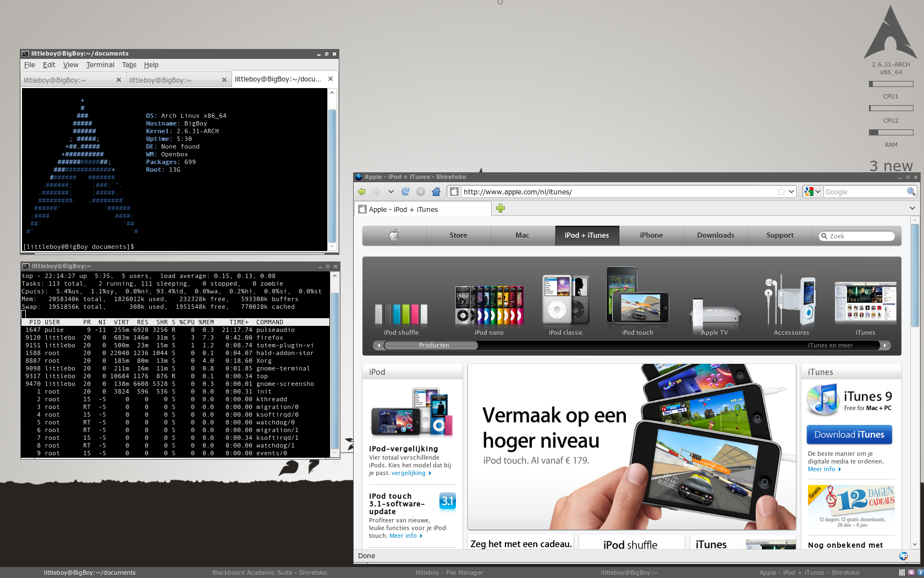Click the purple tray icon in taskbar
The width and height of the screenshot is (924, 578).
pyautogui.click(x=911, y=572)
